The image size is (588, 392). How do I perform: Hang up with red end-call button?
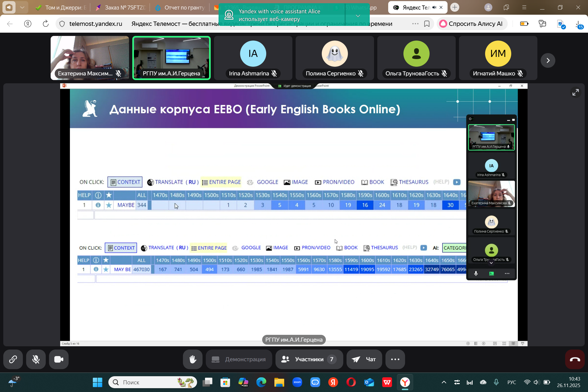(575, 359)
